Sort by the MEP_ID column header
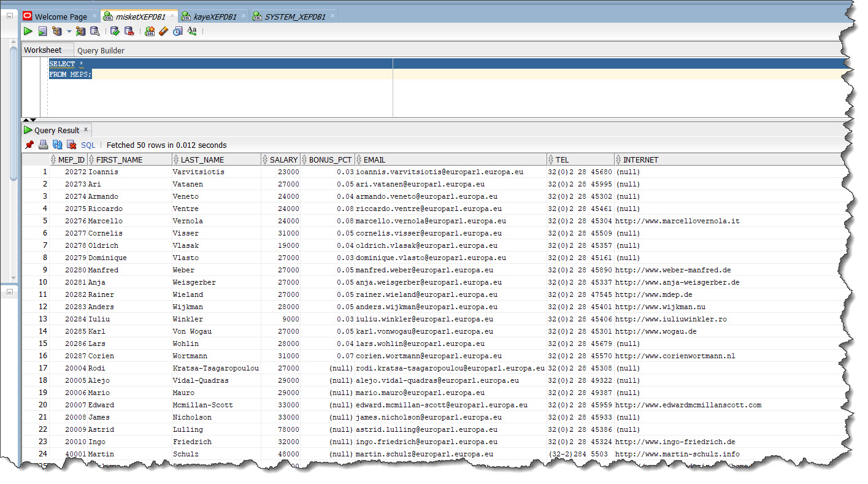 click(69, 159)
